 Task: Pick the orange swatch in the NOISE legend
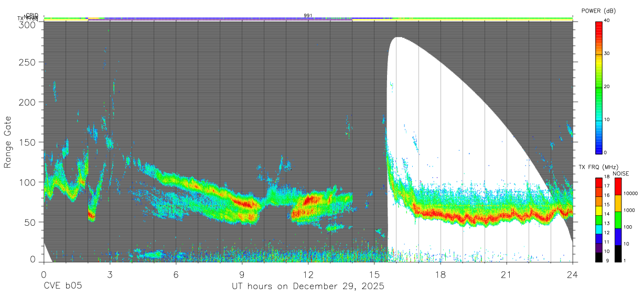[618, 203]
